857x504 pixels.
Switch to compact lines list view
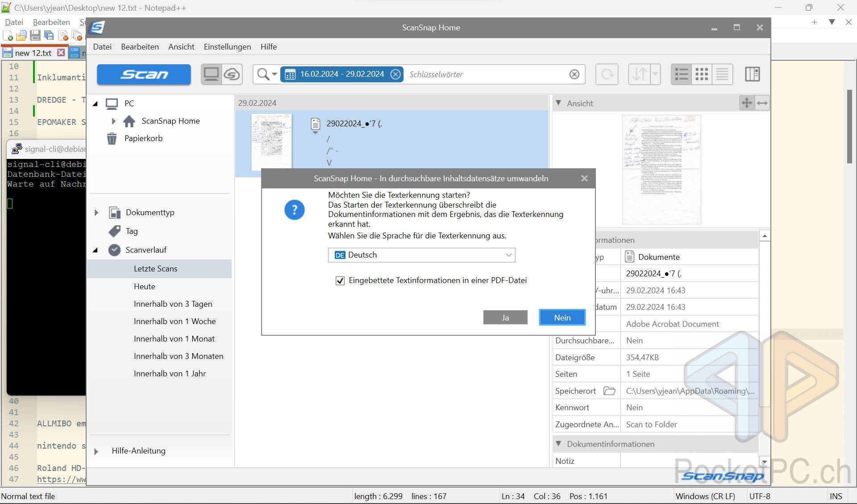pyautogui.click(x=722, y=74)
